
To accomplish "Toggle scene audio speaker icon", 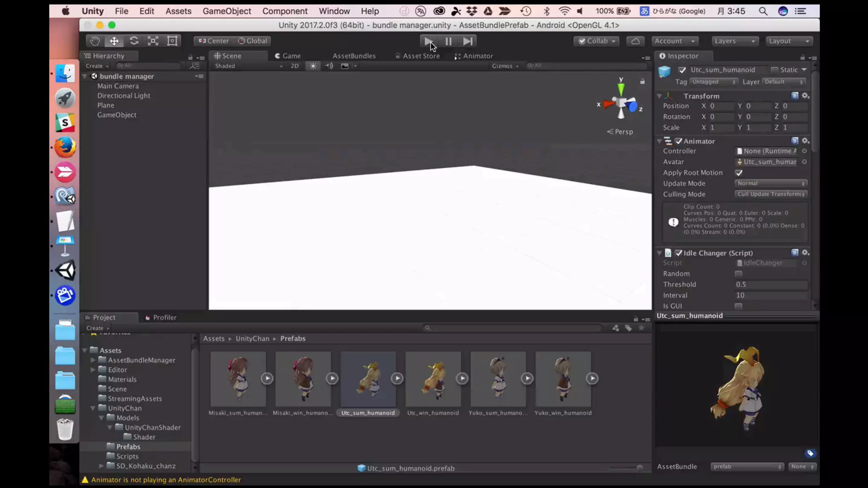I will click(329, 66).
